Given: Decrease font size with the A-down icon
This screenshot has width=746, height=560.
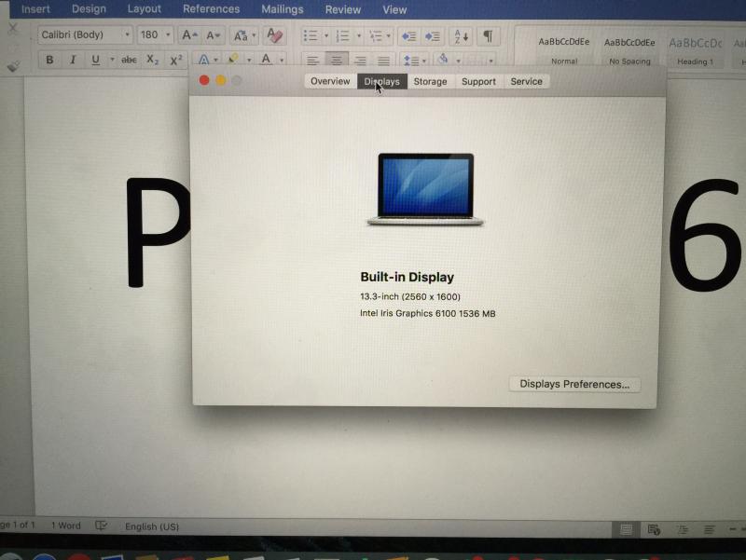Looking at the screenshot, I should (213, 35).
